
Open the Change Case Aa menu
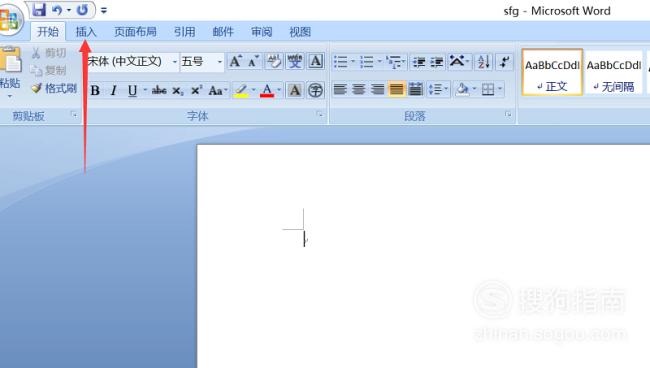tap(217, 90)
